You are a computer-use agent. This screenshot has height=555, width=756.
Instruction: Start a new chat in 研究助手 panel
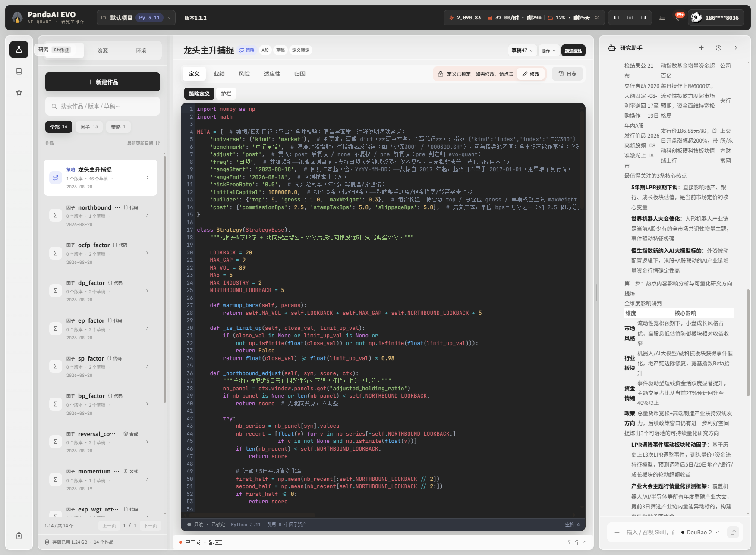click(702, 48)
